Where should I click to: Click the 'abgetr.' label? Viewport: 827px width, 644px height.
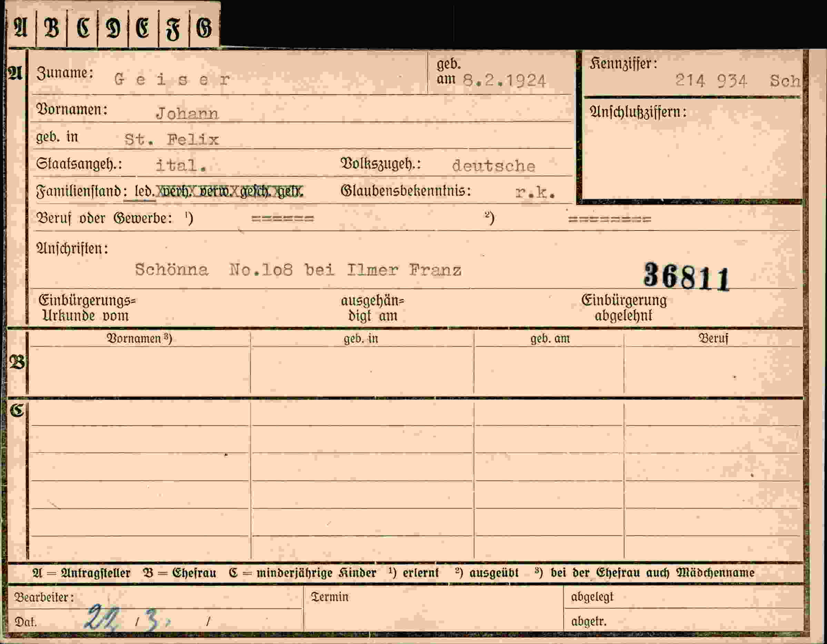(x=589, y=622)
